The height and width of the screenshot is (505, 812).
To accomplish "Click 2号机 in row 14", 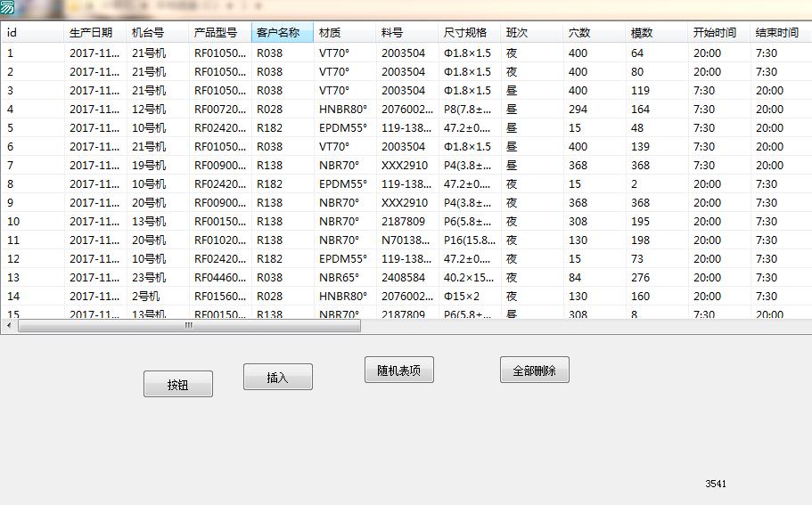I will point(145,296).
